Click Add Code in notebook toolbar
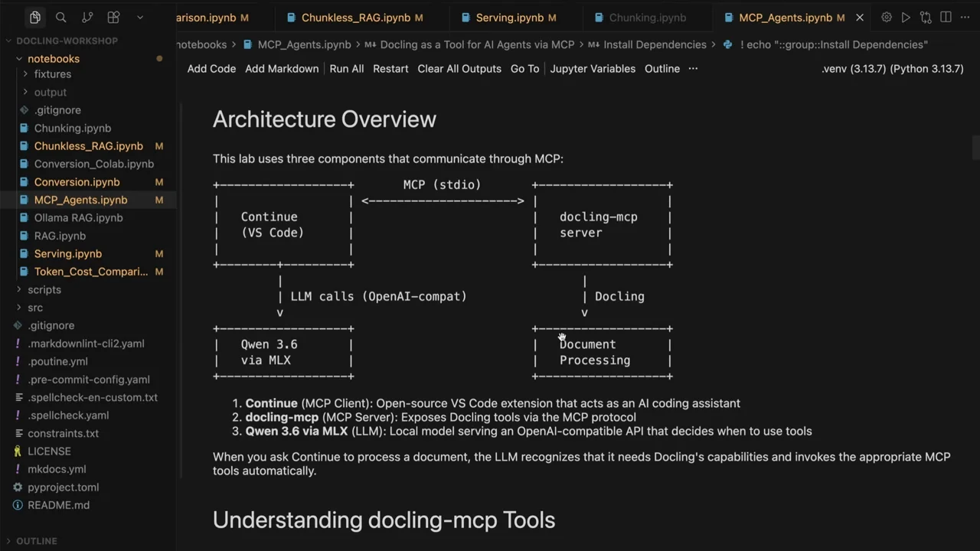980x551 pixels. [x=211, y=68]
